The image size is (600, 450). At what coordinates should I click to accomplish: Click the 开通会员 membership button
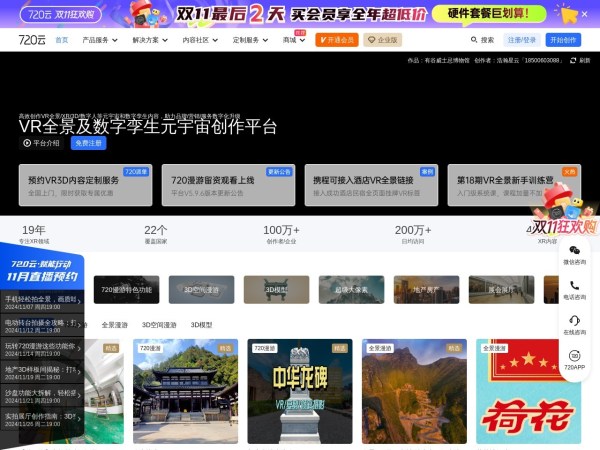click(336, 40)
